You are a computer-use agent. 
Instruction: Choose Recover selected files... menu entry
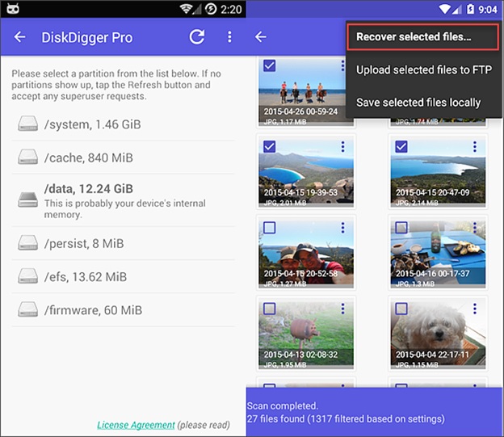tap(423, 37)
